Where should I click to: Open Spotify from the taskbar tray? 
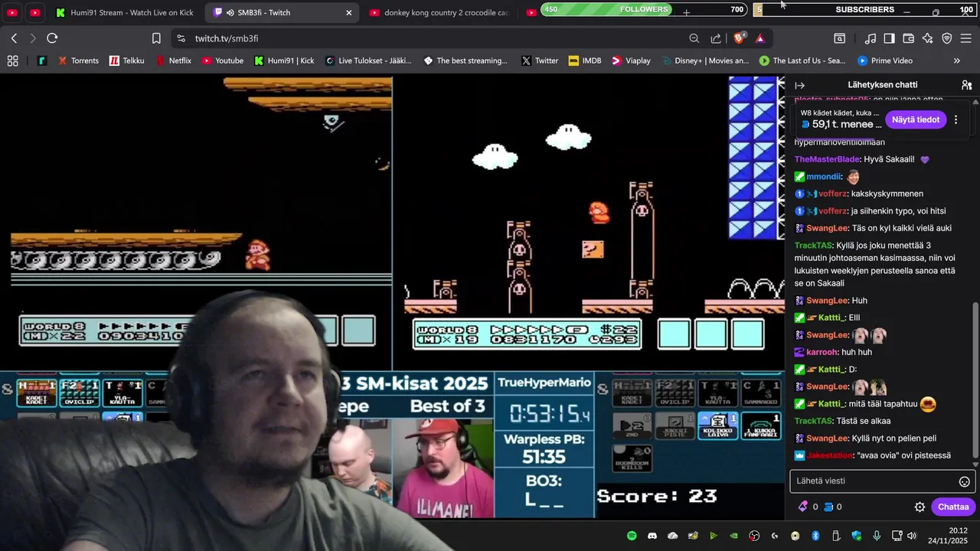632,536
